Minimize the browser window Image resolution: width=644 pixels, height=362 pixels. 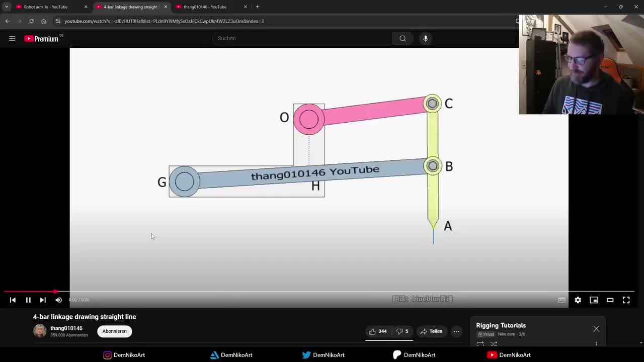coord(605,7)
